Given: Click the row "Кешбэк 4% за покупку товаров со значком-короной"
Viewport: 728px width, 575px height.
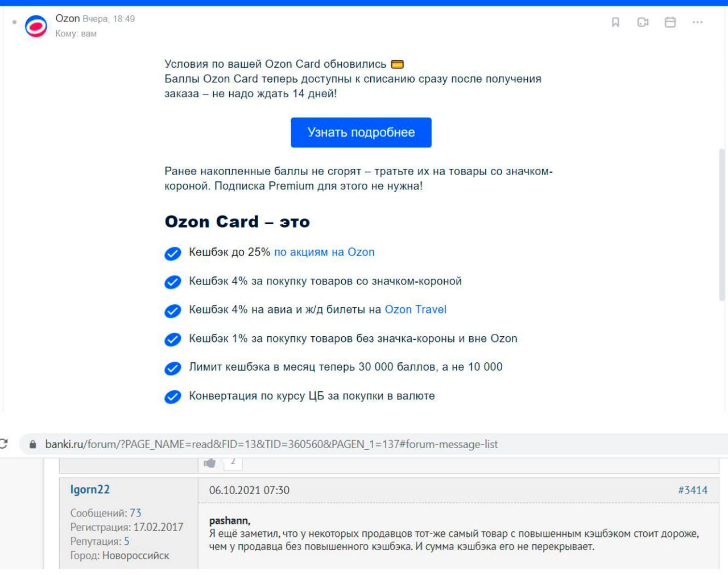Looking at the screenshot, I should pyautogui.click(x=313, y=281).
